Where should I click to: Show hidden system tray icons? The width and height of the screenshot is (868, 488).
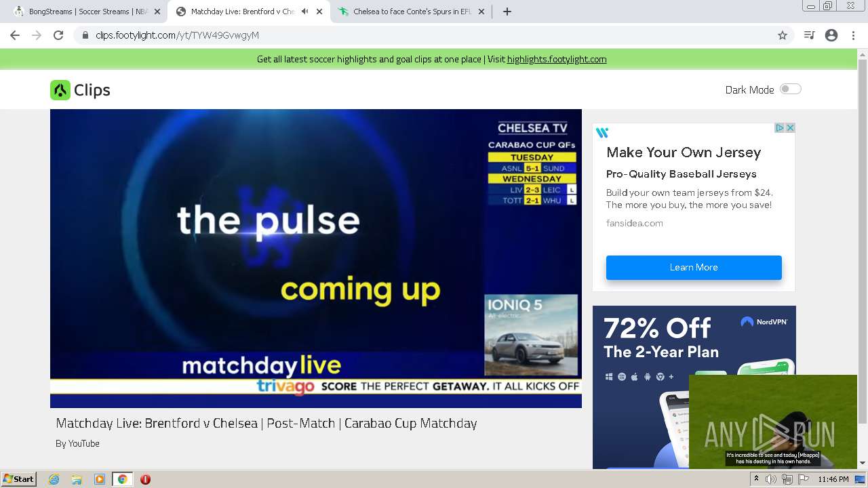pos(756,479)
